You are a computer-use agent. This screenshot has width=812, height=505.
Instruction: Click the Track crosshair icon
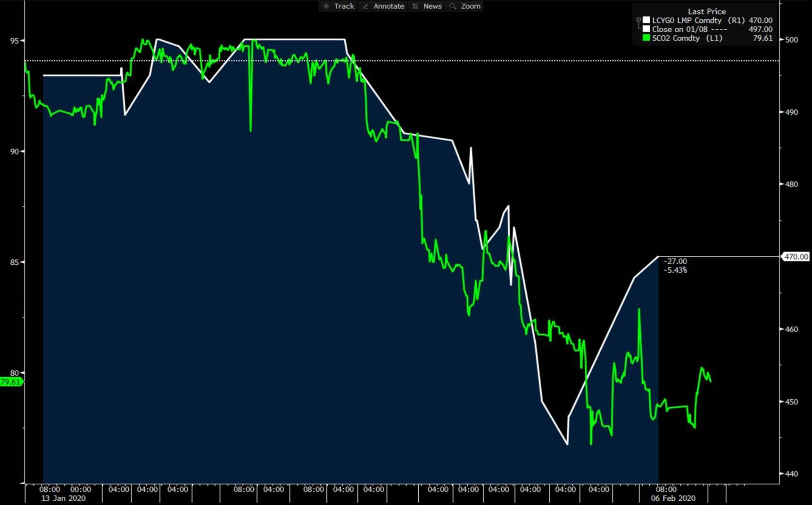[x=326, y=6]
